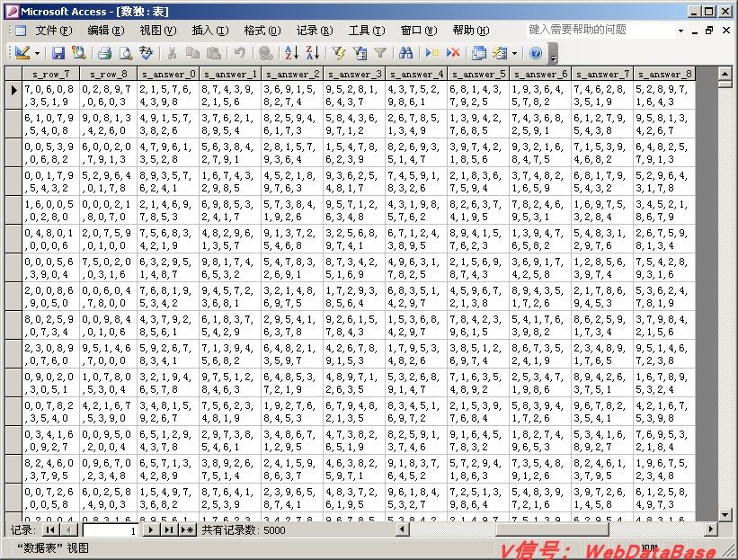
Task: Run the spelling check toolbar icon
Action: coord(147,53)
